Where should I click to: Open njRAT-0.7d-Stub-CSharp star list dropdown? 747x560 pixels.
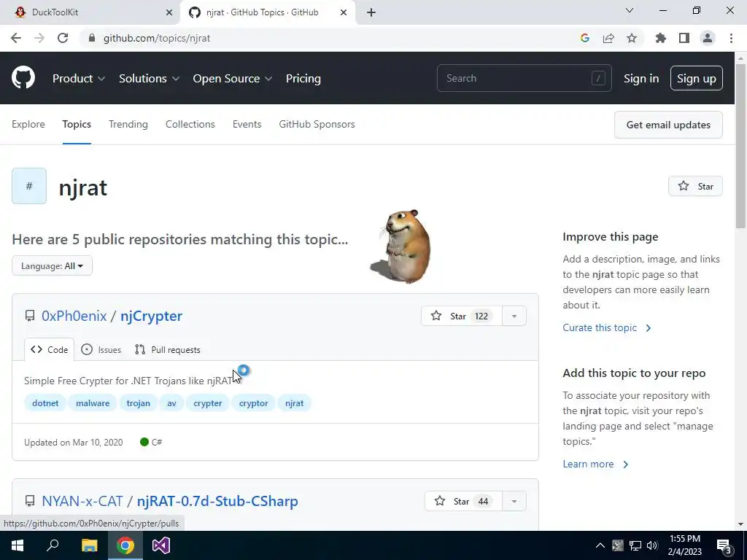tap(514, 502)
